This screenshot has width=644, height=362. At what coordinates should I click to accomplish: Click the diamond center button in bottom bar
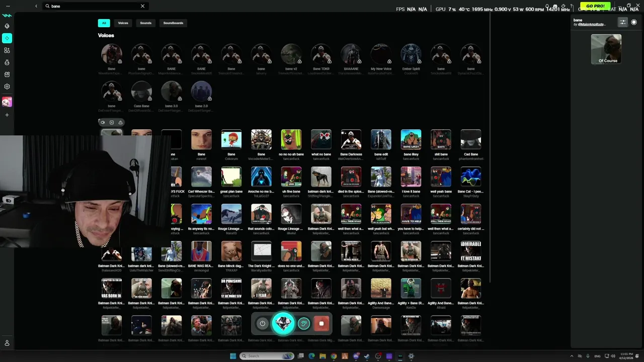283,324
